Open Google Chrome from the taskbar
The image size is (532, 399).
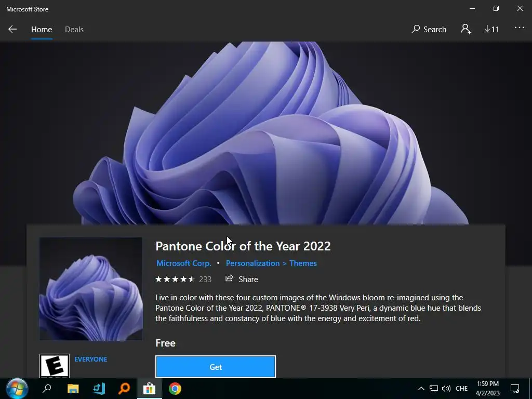pos(175,389)
